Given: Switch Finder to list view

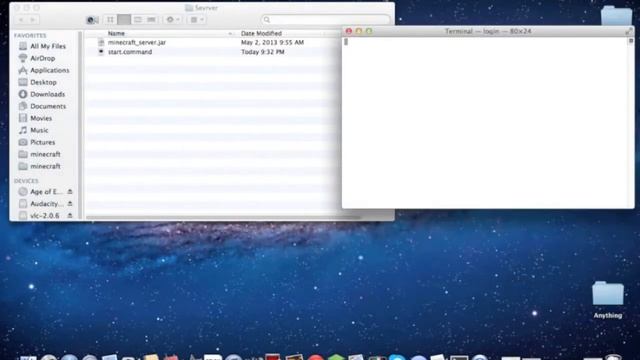Looking at the screenshot, I should click(x=124, y=20).
